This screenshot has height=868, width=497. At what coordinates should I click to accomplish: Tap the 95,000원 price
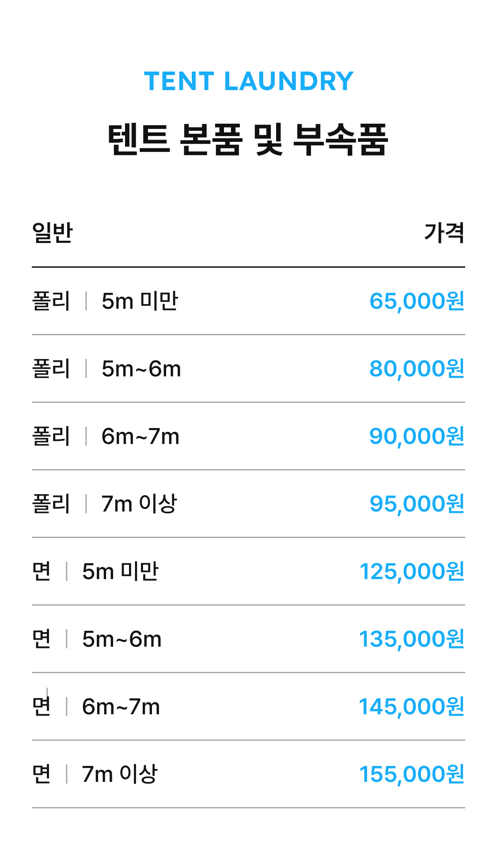pos(417,504)
